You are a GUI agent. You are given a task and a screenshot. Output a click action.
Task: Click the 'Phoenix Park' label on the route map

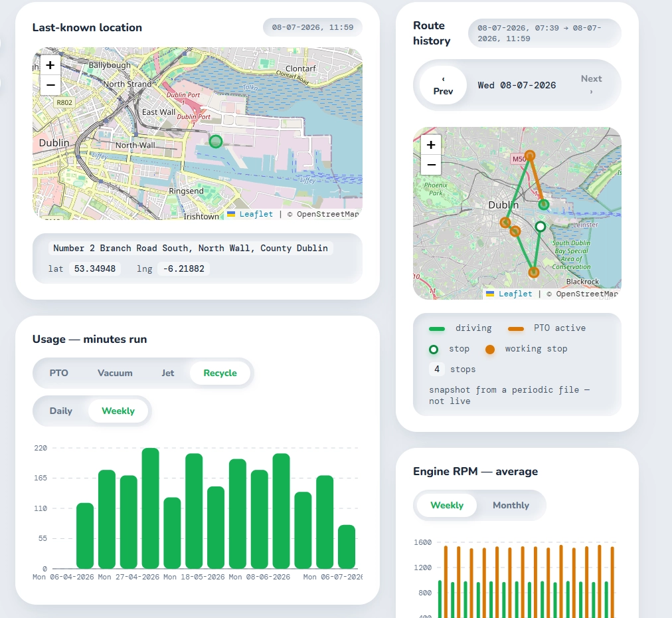coord(436,189)
